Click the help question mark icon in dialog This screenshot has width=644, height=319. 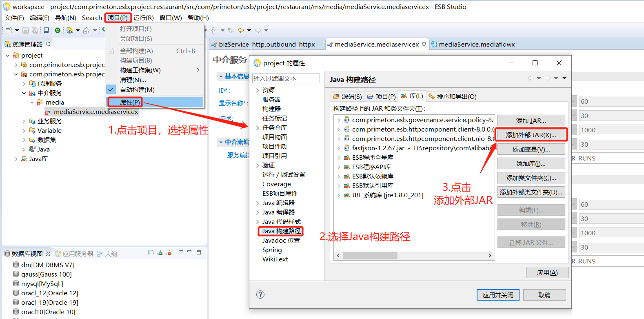point(260,294)
